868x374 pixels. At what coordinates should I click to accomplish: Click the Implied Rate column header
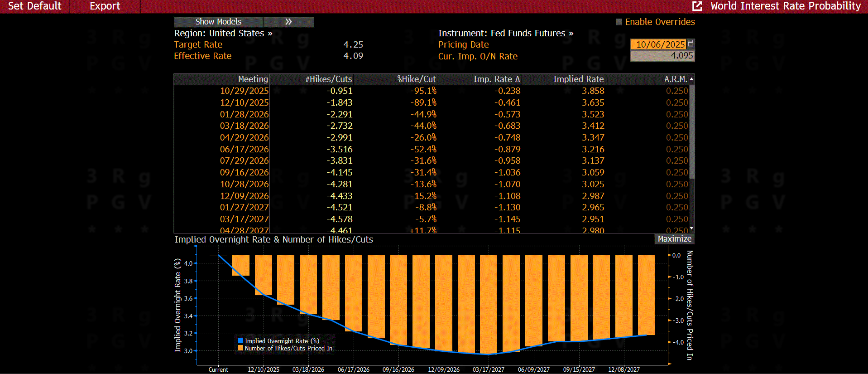click(578, 79)
